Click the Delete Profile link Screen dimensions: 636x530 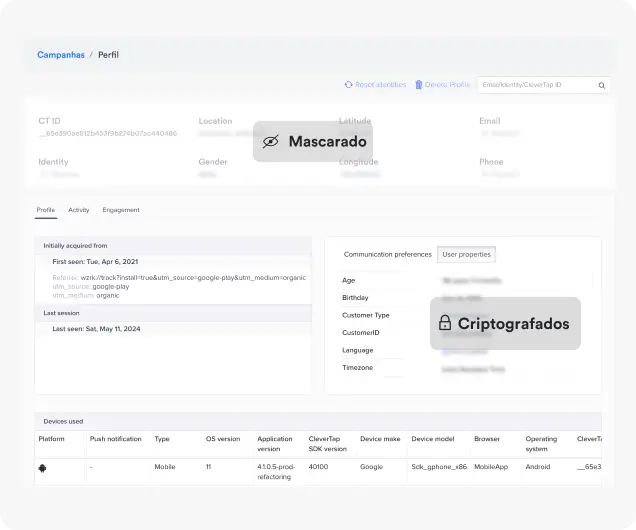[x=447, y=84]
